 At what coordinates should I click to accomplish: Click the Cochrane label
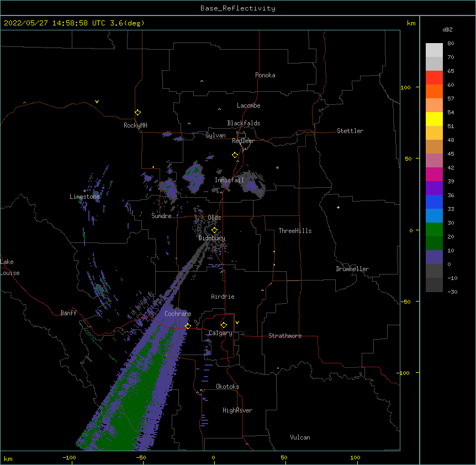click(x=178, y=314)
